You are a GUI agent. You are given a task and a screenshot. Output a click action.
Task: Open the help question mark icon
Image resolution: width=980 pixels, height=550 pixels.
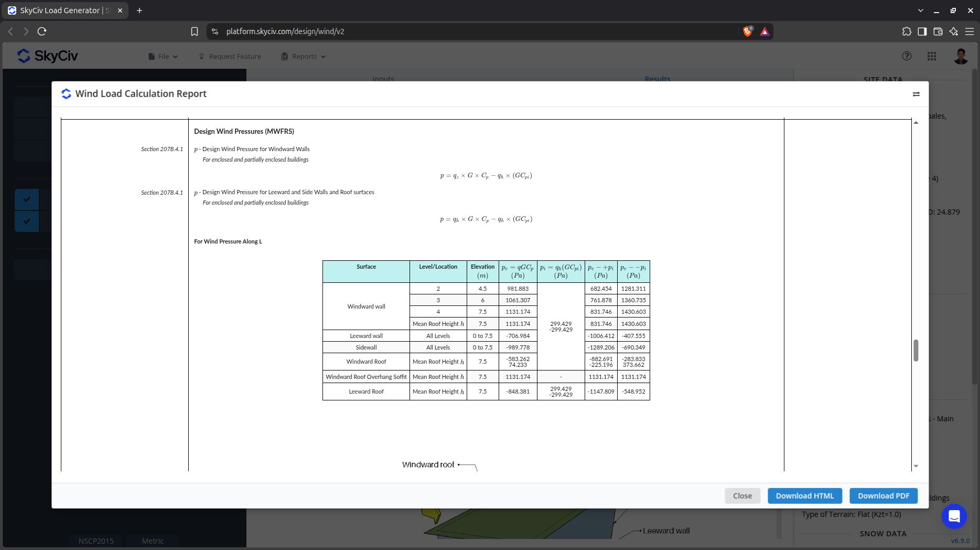pos(907,56)
